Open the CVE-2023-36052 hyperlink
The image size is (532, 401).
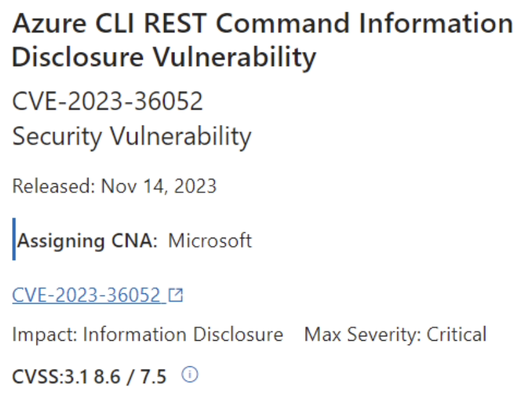(86, 295)
